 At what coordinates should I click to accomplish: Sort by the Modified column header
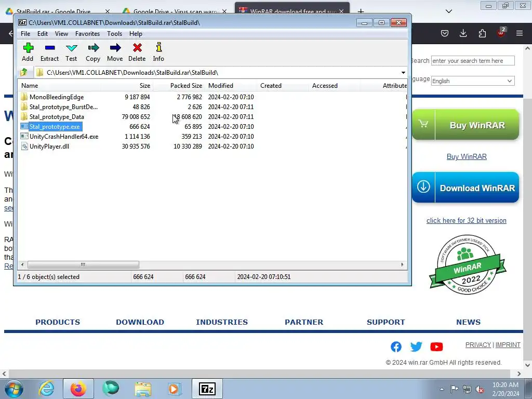click(x=231, y=86)
